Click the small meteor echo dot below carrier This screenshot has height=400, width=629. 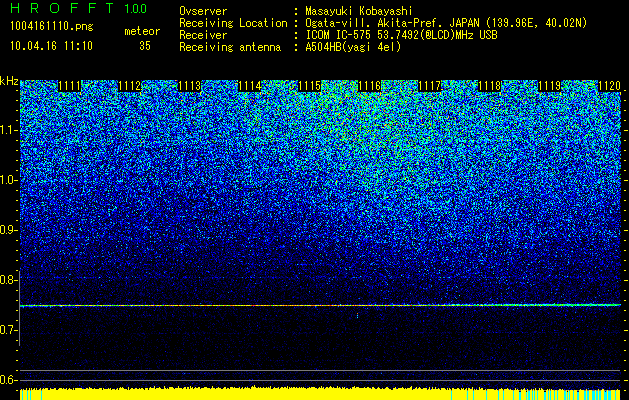[357, 315]
